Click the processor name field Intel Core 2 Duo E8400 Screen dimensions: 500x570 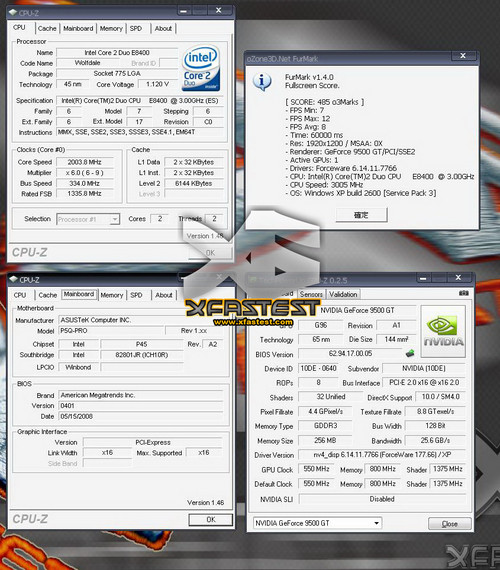tap(117, 53)
